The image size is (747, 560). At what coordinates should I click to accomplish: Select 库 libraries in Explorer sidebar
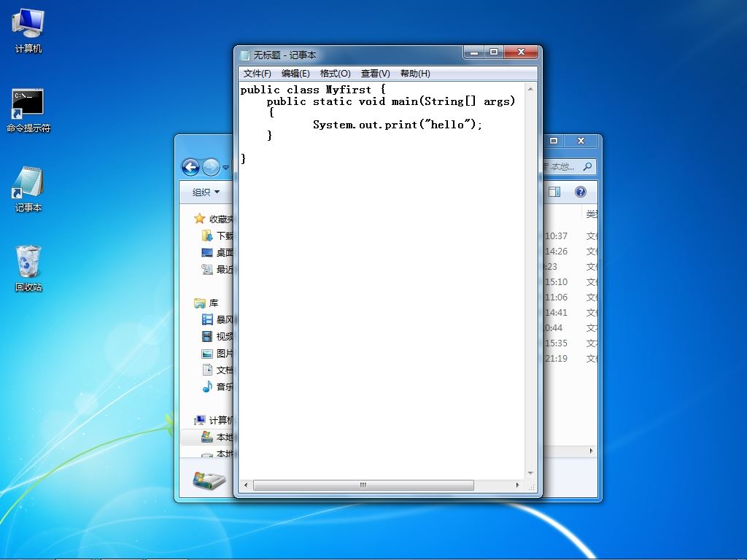tap(206, 303)
